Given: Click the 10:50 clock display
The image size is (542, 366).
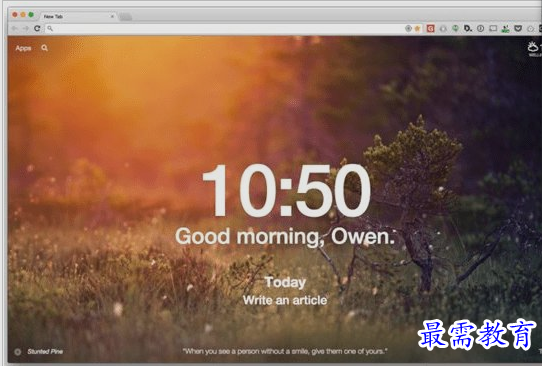Looking at the screenshot, I should click(287, 190).
